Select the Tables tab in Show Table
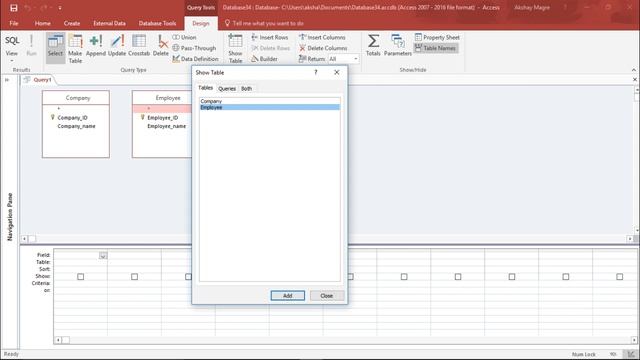The image size is (640, 360). pyautogui.click(x=206, y=88)
